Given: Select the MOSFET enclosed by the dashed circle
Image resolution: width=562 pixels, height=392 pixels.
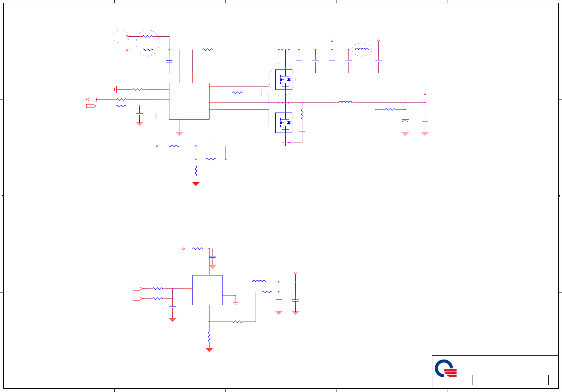Looking at the screenshot, I should click(x=284, y=79).
